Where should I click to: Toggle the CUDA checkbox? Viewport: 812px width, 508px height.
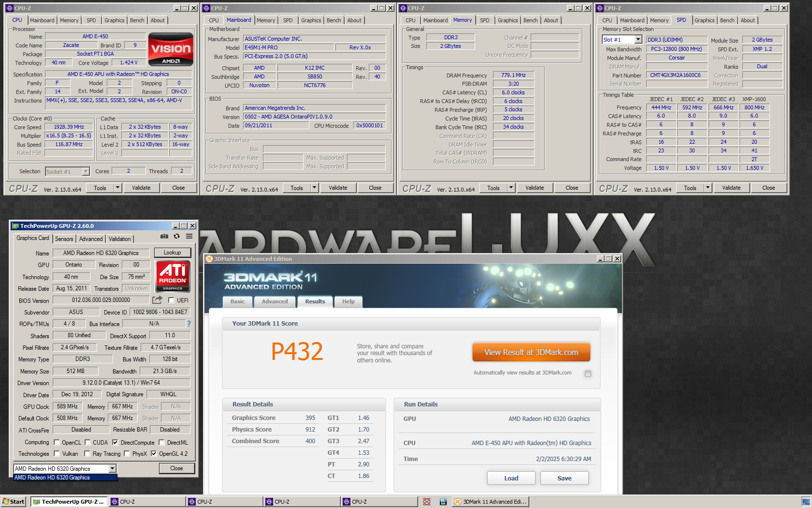(x=88, y=442)
